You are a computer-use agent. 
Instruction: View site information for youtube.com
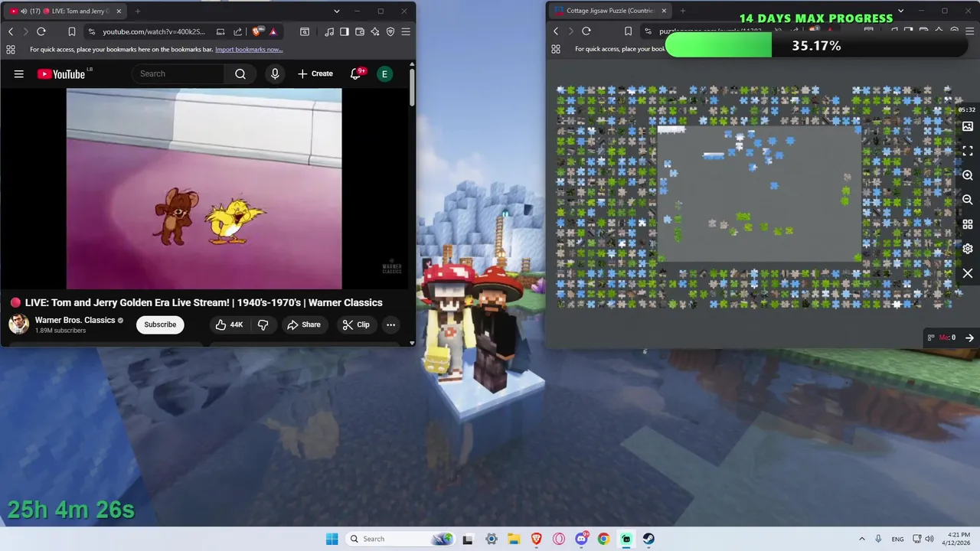92,31
